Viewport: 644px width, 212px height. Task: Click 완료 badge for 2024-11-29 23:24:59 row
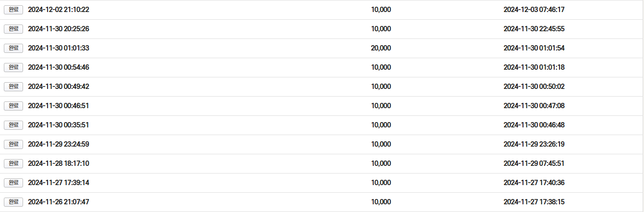pos(13,144)
